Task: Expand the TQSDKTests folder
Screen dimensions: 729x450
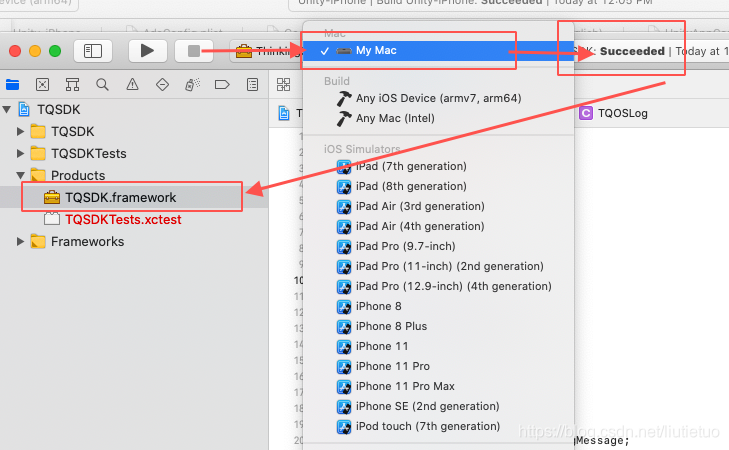Action: [20, 153]
